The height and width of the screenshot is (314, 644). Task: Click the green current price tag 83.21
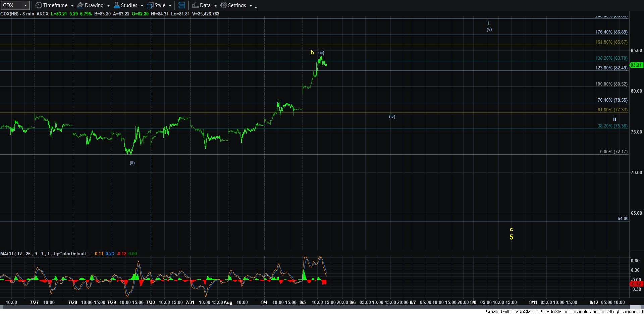pyautogui.click(x=636, y=65)
